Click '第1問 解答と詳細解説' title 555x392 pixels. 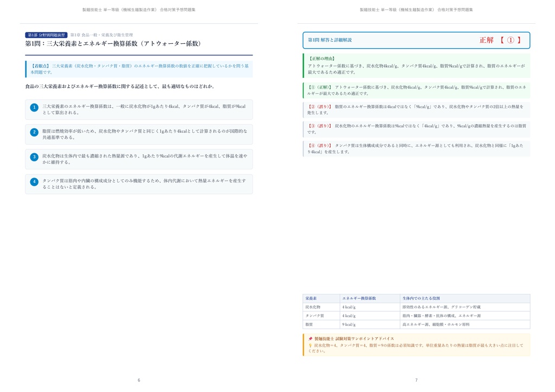tap(330, 40)
